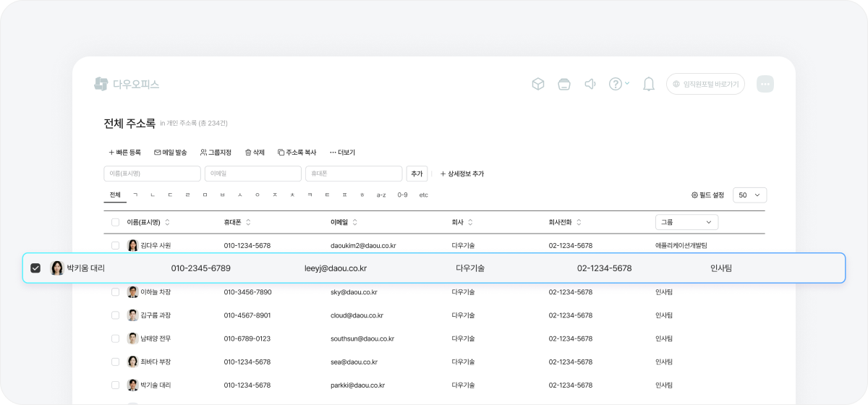Click 최바다 부장 avatar
The height and width of the screenshot is (405, 868).
[x=133, y=362]
